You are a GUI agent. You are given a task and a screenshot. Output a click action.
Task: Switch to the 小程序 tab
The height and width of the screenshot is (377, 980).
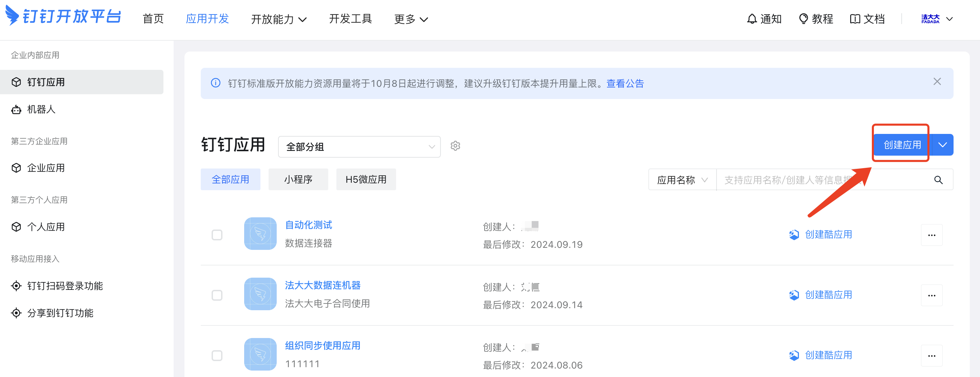(x=298, y=179)
